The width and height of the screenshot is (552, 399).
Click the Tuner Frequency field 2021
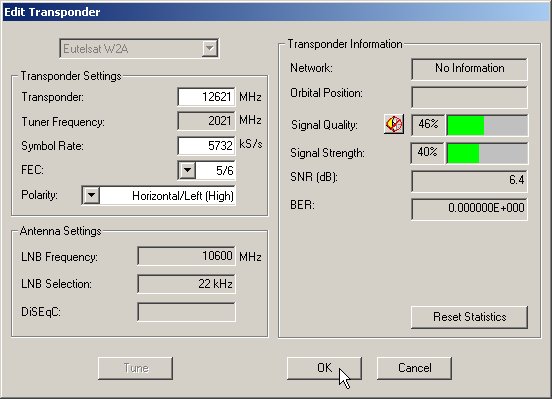click(206, 121)
